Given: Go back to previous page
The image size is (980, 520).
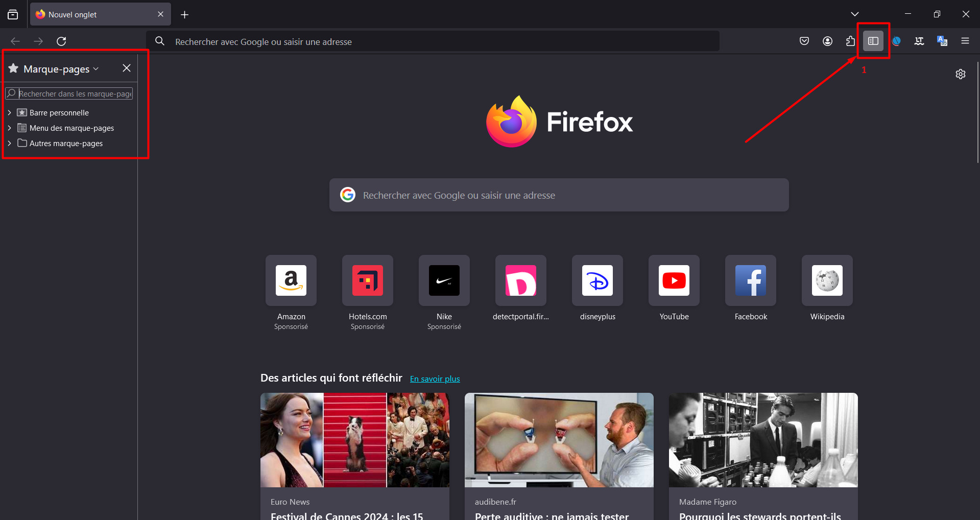Looking at the screenshot, I should point(15,41).
